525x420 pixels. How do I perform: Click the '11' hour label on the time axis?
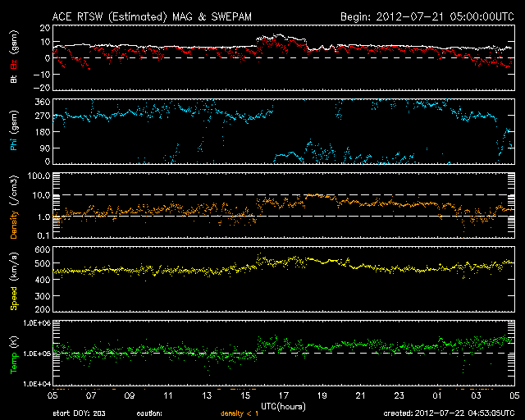pyautogui.click(x=168, y=396)
